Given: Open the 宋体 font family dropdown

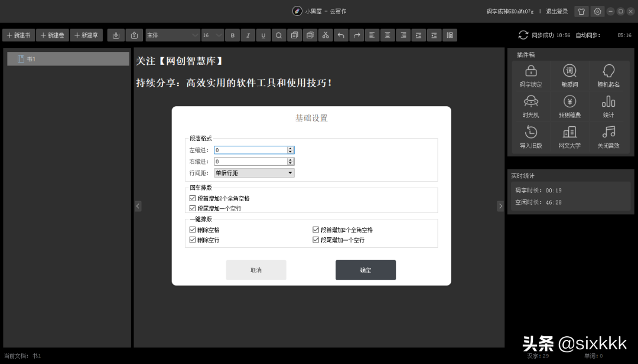Looking at the screenshot, I should coord(172,35).
